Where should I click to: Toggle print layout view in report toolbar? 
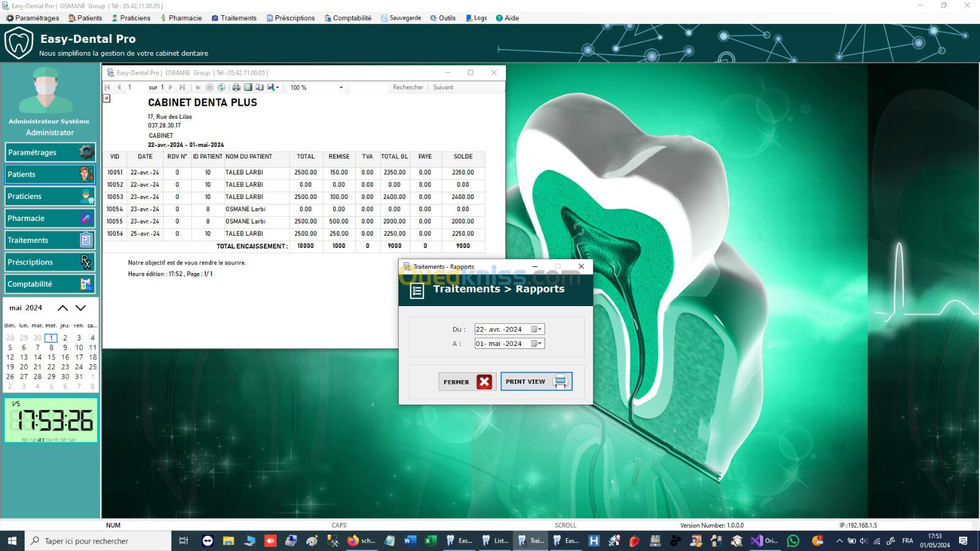248,88
